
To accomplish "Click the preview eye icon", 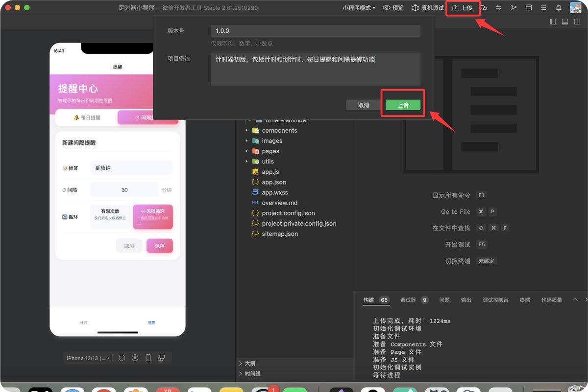I will coord(387,8).
